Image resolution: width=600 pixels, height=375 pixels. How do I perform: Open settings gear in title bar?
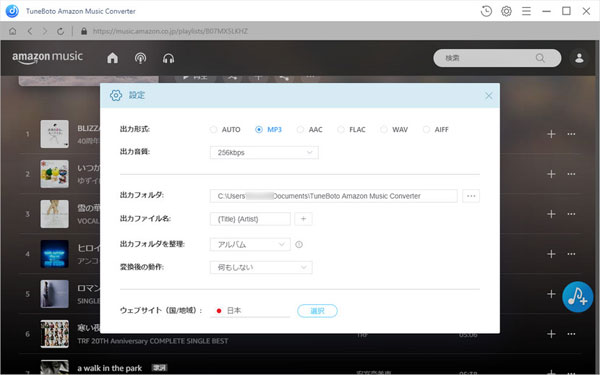coord(506,11)
